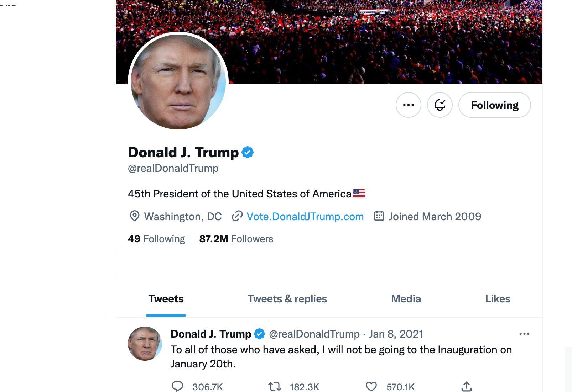Image resolution: width=572 pixels, height=392 pixels.
Task: Open the three-dot profile options button
Action: [x=408, y=105]
